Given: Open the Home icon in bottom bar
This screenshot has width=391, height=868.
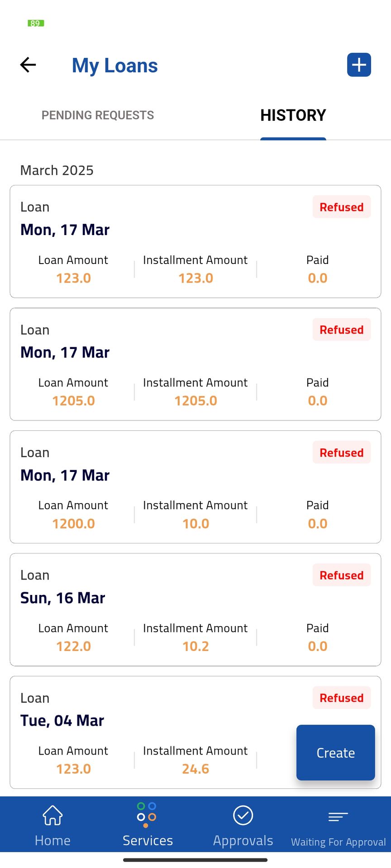Looking at the screenshot, I should (x=52, y=816).
